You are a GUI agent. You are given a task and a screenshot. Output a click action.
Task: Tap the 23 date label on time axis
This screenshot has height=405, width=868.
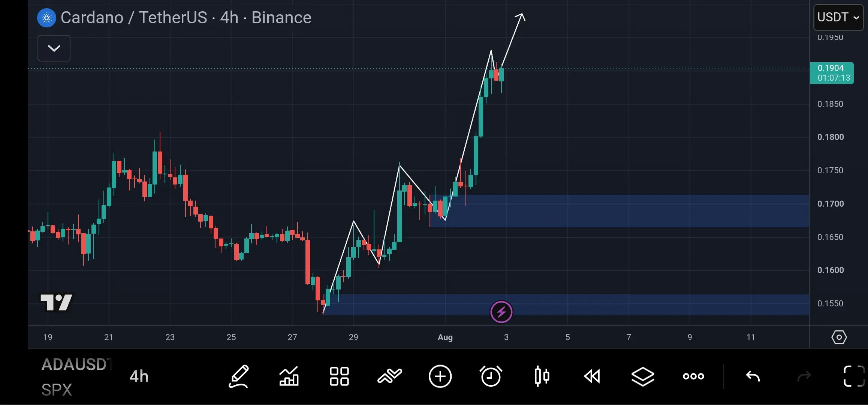coord(170,337)
